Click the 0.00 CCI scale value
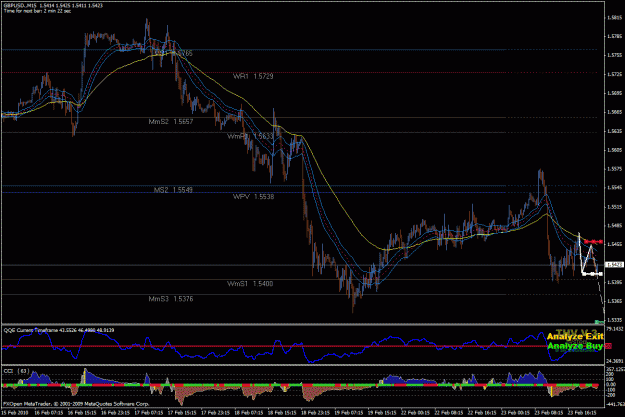 pyautogui.click(x=611, y=384)
